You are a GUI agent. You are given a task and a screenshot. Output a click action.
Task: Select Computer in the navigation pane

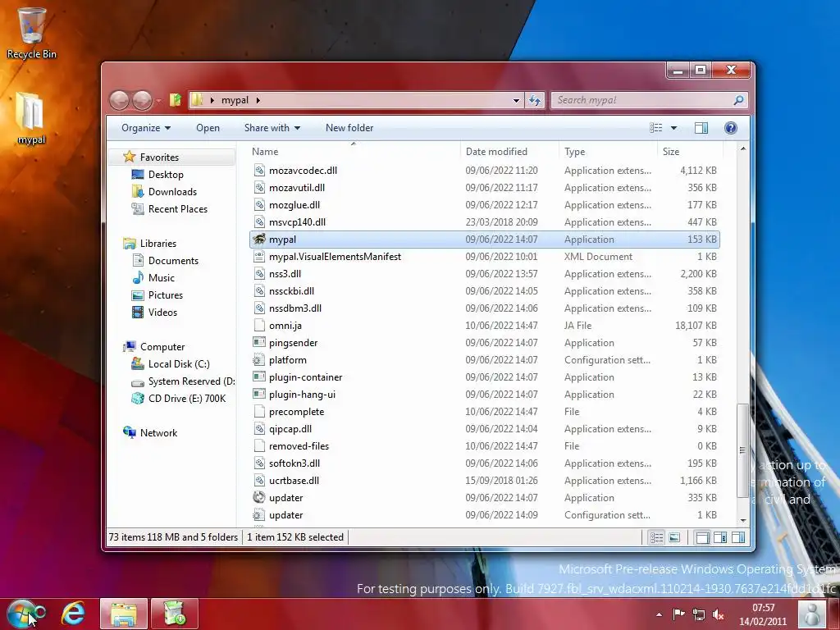(162, 347)
